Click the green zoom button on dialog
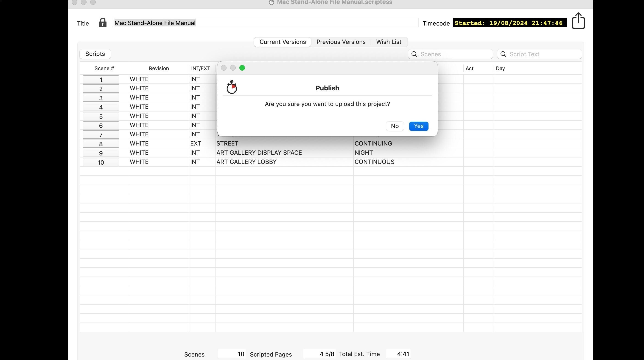 [x=242, y=68]
